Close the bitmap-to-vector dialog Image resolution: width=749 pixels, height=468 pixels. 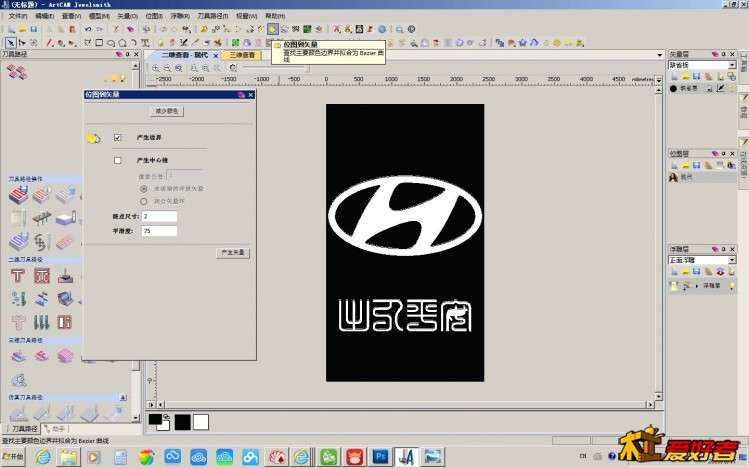click(x=251, y=95)
